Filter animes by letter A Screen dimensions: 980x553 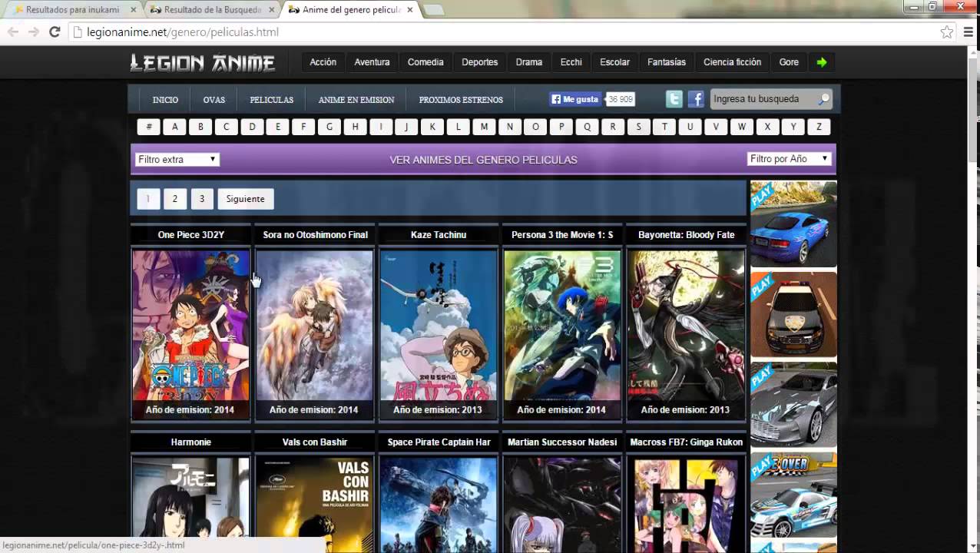click(x=175, y=127)
